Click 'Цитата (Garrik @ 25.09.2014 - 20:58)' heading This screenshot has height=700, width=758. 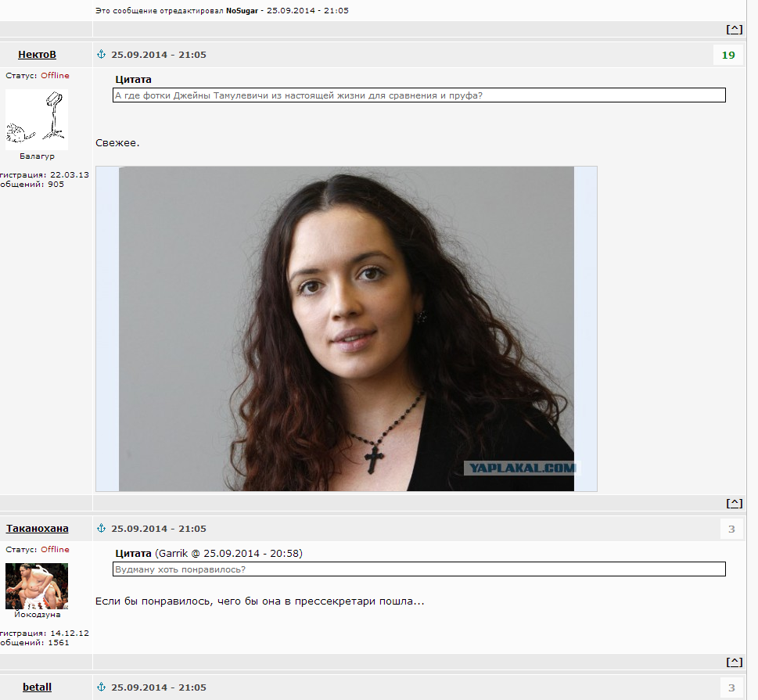coord(209,553)
